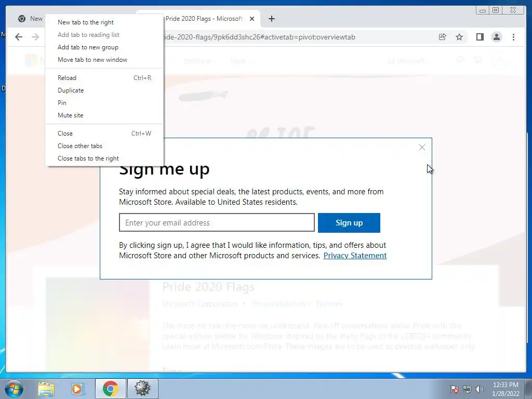Open the gear application in taskbar
This screenshot has width=532, height=399.
coord(142,389)
